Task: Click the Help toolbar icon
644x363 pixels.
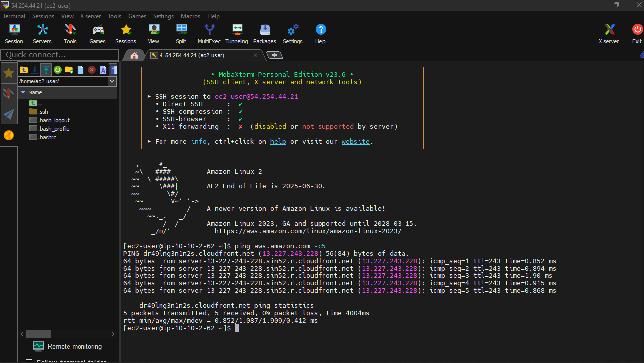Action: click(321, 34)
